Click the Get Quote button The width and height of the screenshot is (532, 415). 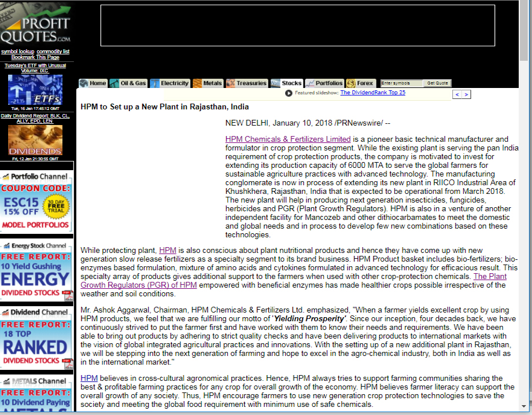click(x=437, y=83)
